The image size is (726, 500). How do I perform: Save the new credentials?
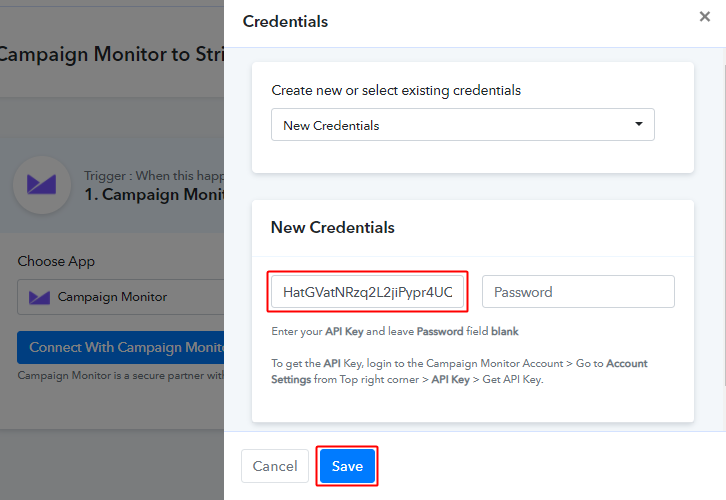coord(347,466)
